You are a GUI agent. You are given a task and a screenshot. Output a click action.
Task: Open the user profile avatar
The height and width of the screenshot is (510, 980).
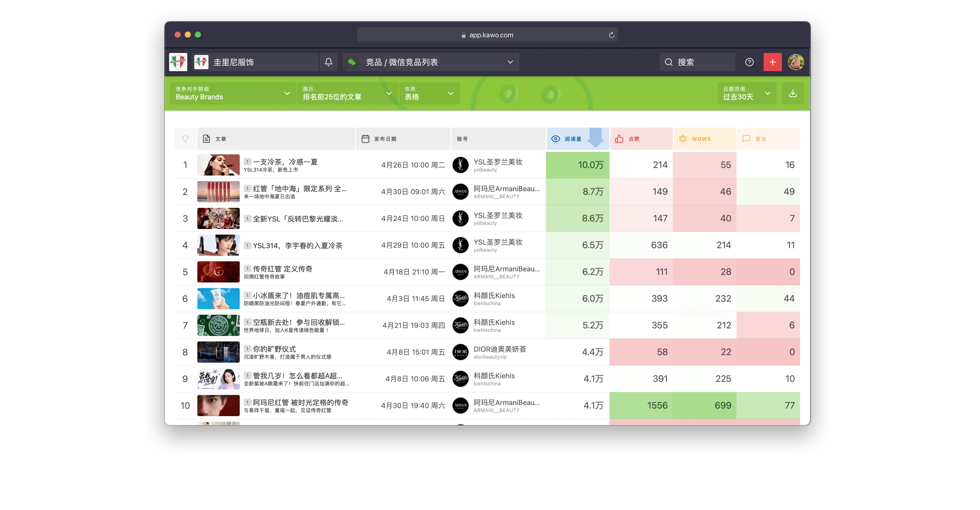coord(796,62)
